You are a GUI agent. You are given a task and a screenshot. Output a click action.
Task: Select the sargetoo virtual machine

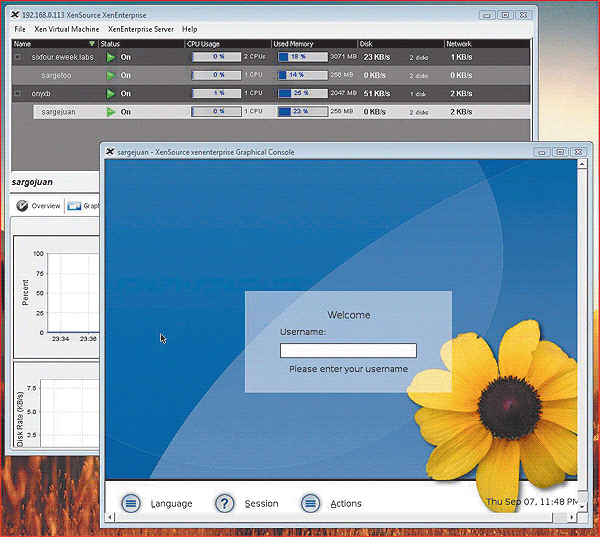click(271, 75)
